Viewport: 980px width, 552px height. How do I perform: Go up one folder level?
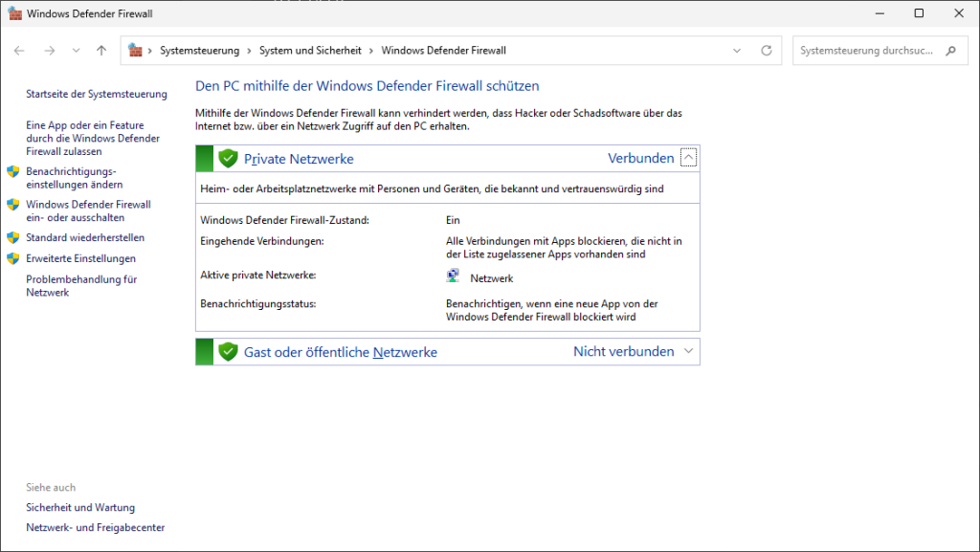[101, 51]
